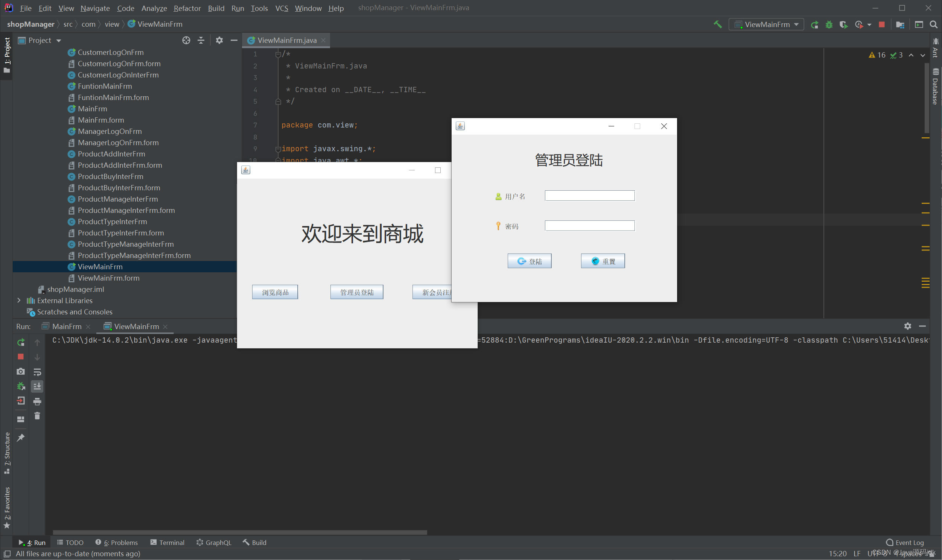The height and width of the screenshot is (560, 942).
Task: Click the console horizontal scrollbar
Action: click(240, 533)
